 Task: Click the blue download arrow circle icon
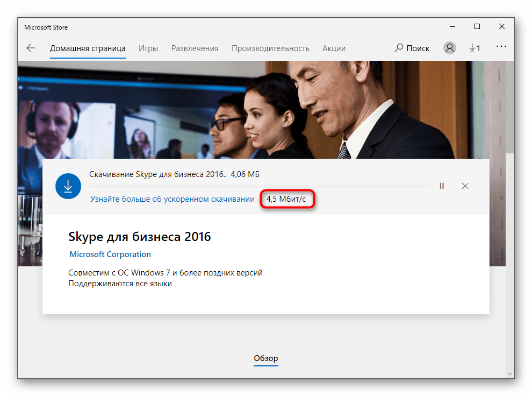(68, 186)
